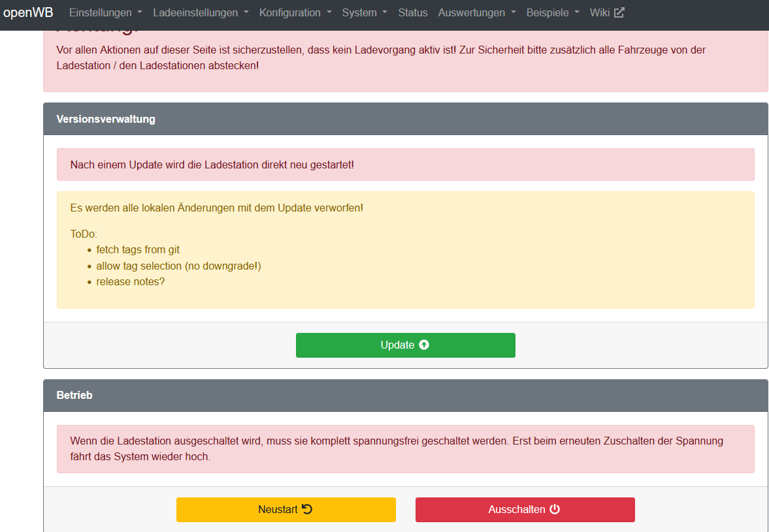Viewport: 769px width, 532px height.
Task: Click the external-link icon beside Wiki
Action: pyautogui.click(x=619, y=13)
